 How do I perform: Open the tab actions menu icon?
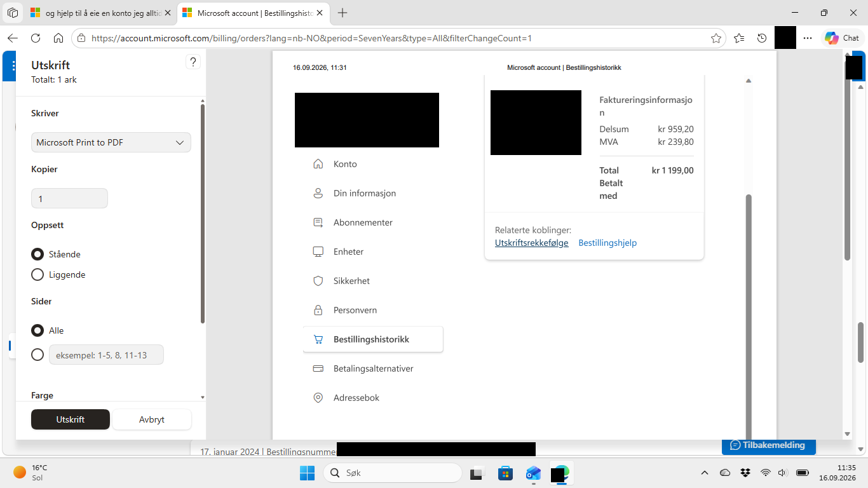pyautogui.click(x=13, y=13)
